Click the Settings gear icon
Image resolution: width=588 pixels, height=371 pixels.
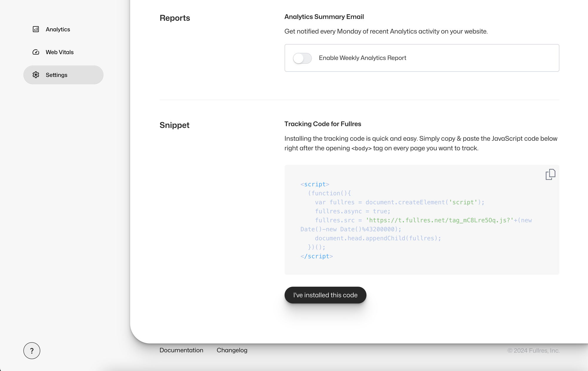tap(36, 75)
